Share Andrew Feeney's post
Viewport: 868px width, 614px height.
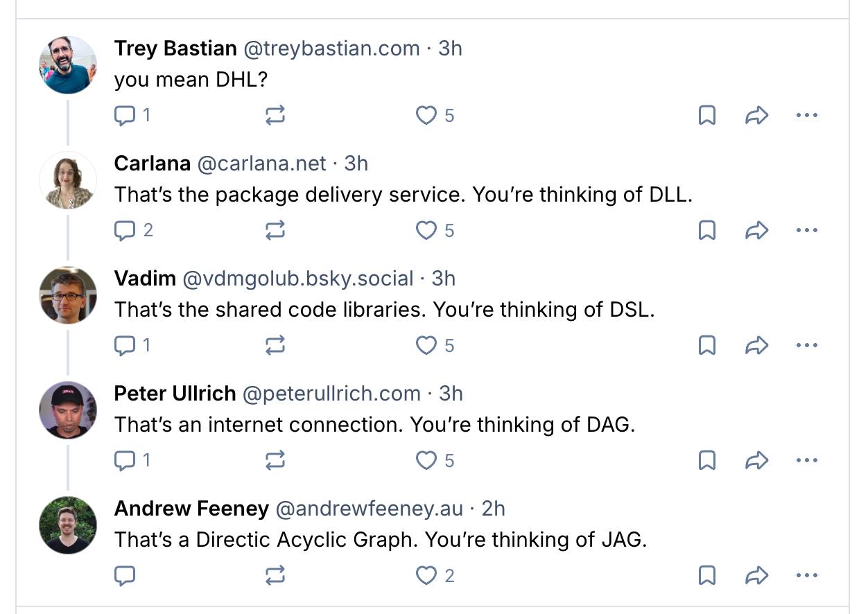(756, 575)
